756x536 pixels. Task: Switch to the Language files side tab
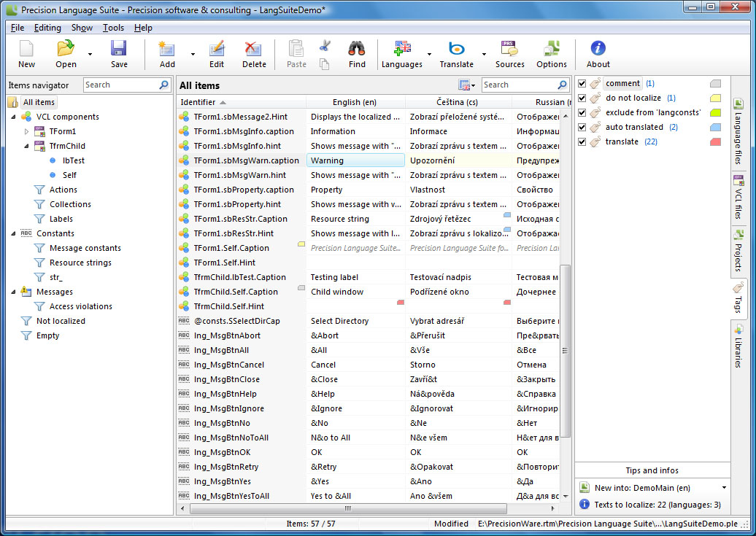pyautogui.click(x=738, y=132)
